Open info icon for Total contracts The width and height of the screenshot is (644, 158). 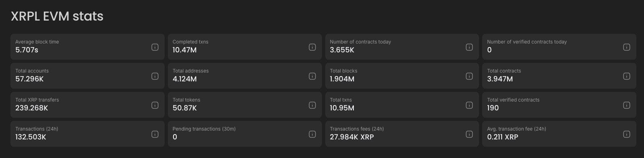(x=627, y=76)
